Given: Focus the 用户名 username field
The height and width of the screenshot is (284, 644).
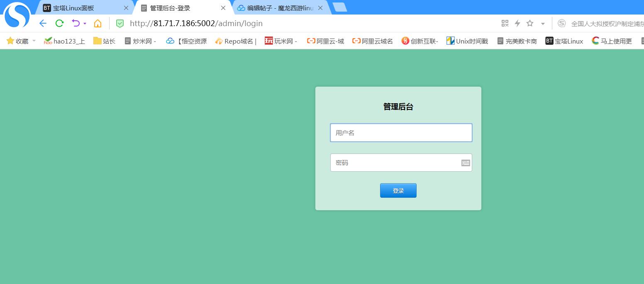Looking at the screenshot, I should coord(401,133).
